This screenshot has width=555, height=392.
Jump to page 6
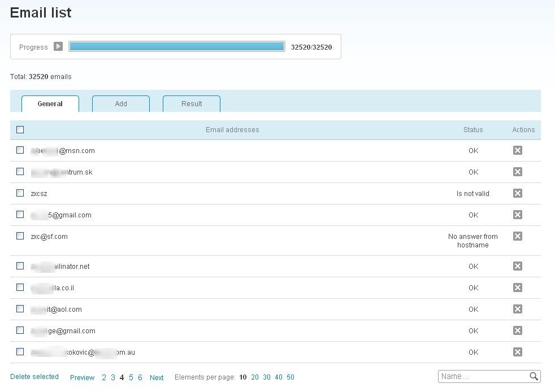tap(140, 377)
